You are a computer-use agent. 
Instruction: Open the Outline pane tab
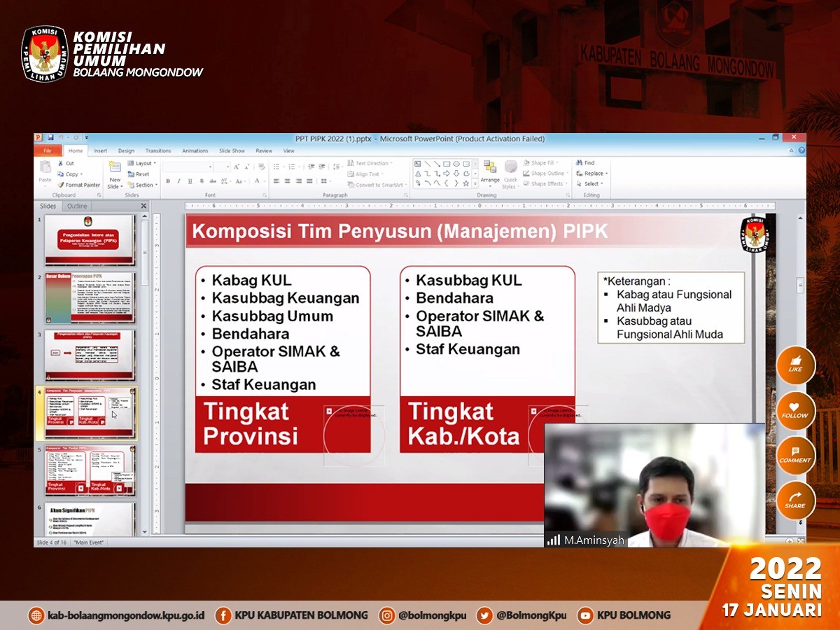(77, 206)
